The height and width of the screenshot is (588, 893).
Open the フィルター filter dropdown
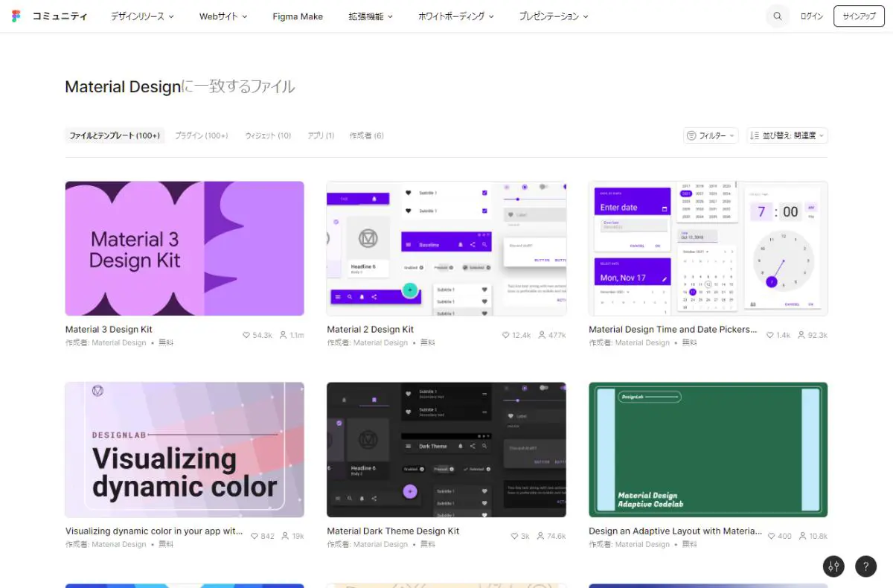(711, 135)
